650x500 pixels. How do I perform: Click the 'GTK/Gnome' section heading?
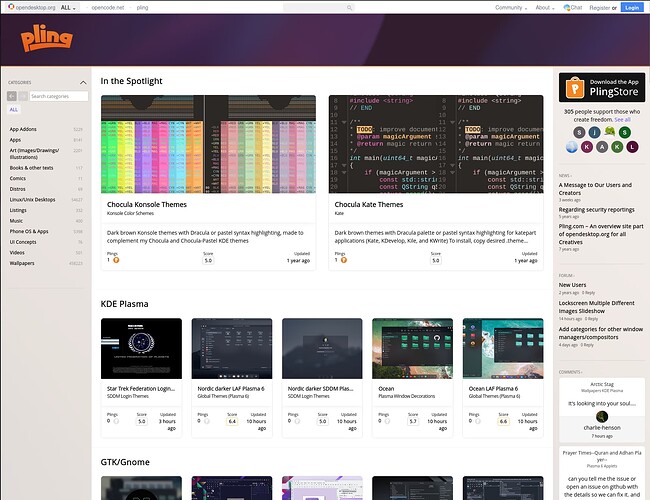click(125, 462)
